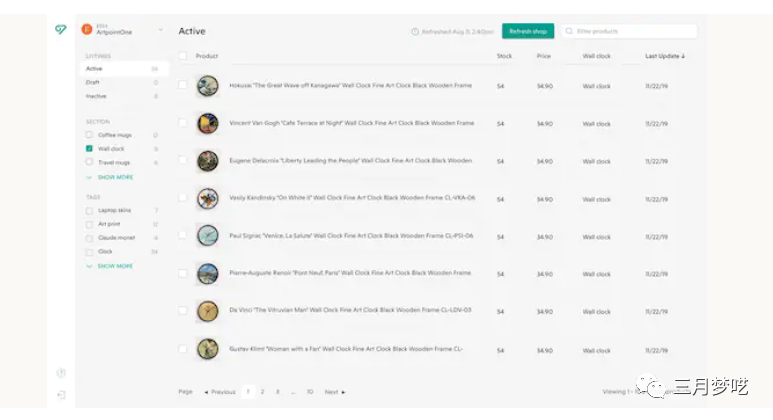Expand Show More under Section

click(114, 177)
